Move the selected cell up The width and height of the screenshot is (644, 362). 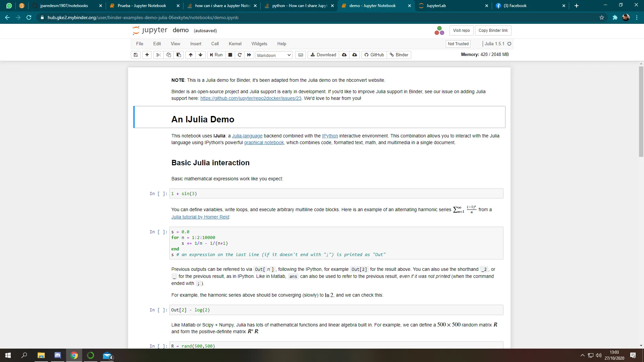click(x=191, y=55)
